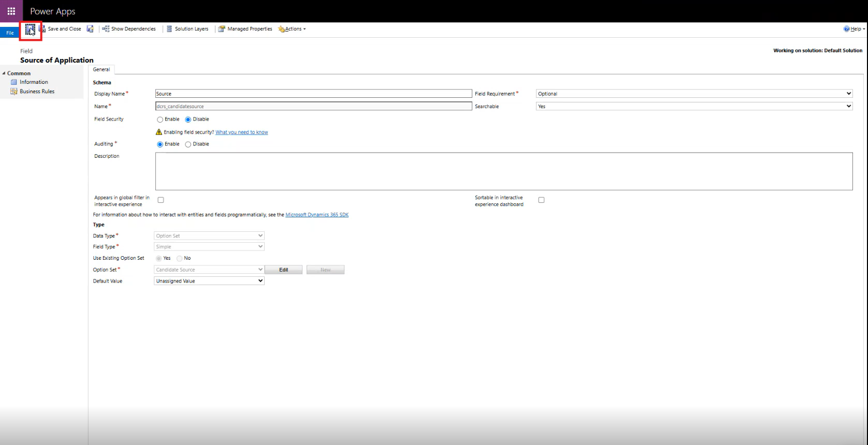
Task: Open Managed Properties
Action: pyautogui.click(x=245, y=29)
